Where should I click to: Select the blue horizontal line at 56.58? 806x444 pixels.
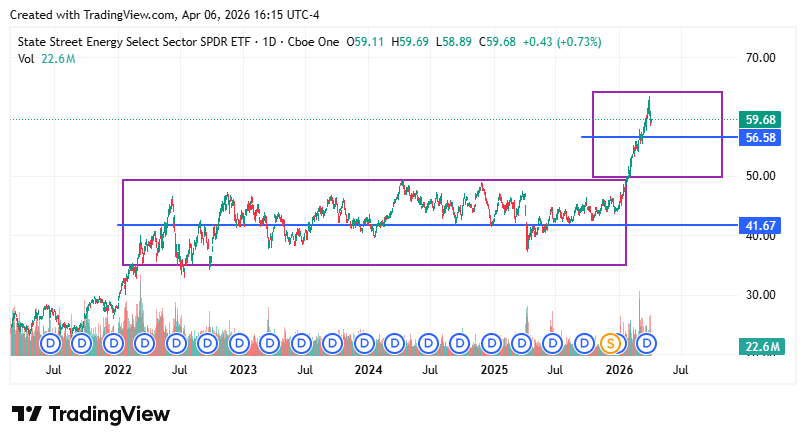660,137
